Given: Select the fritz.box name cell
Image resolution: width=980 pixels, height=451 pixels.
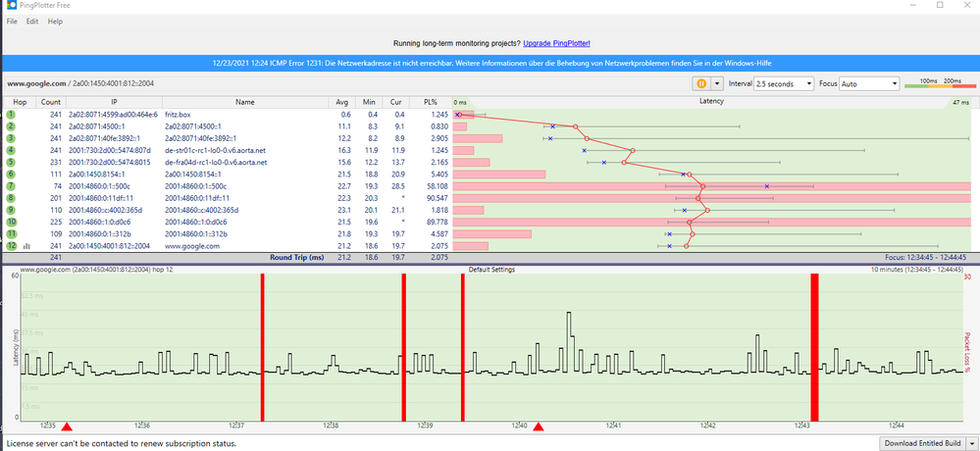Looking at the screenshot, I should pos(178,115).
